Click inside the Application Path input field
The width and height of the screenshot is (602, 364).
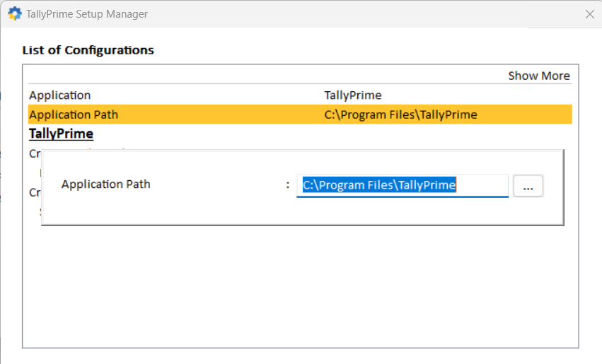tap(403, 186)
